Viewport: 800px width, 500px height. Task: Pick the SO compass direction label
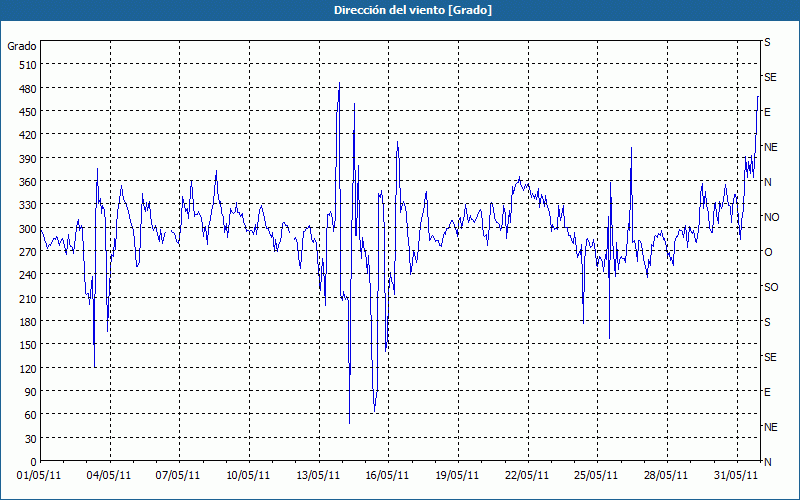point(771,287)
